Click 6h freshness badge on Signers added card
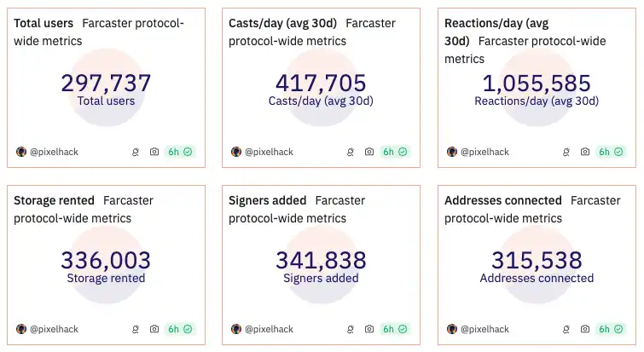Screen dimensions: 644x352 (394, 328)
